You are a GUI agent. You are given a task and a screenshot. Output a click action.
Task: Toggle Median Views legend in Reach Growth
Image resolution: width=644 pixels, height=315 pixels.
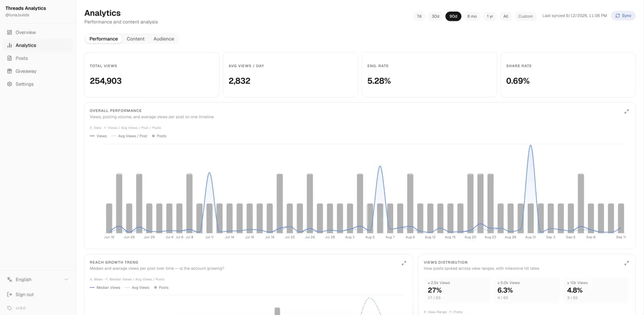point(105,288)
